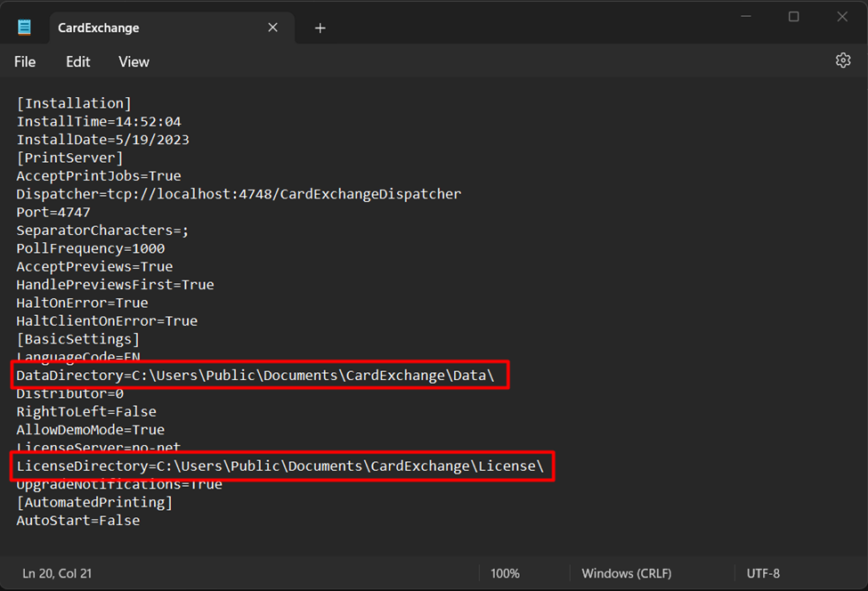The image size is (868, 591).
Task: Click the InstallDate=5/19/2023 line
Action: [x=103, y=140]
